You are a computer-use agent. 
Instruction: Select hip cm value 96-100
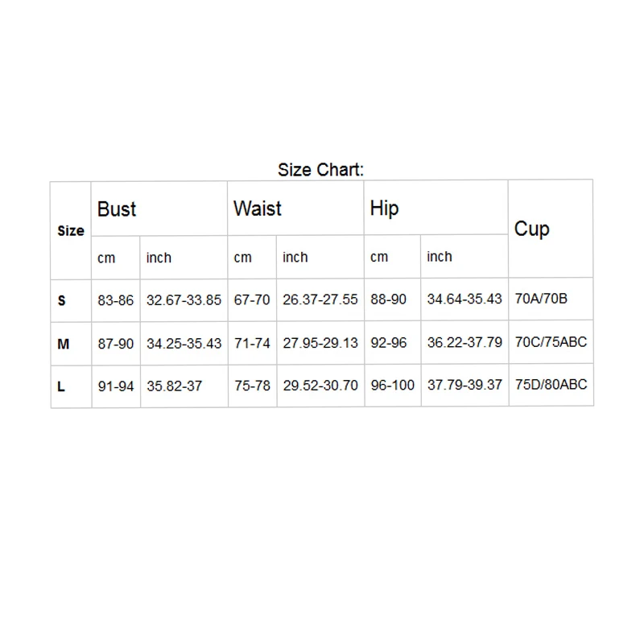393,386
